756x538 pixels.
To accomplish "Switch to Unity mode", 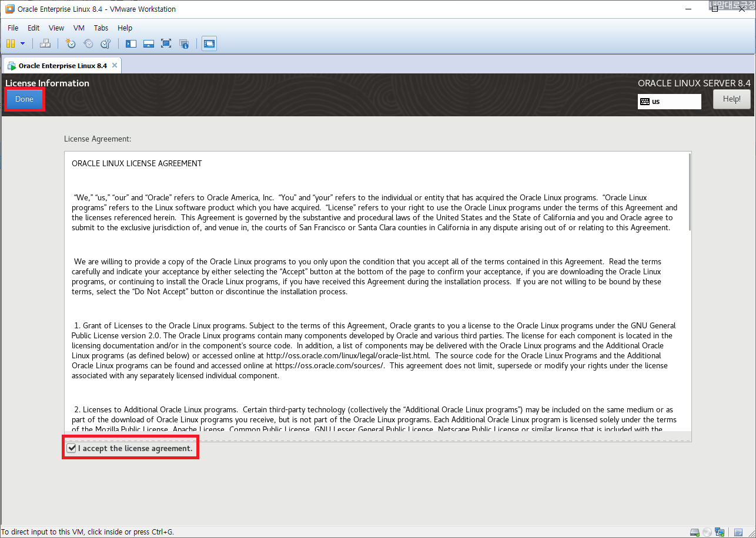I will 184,43.
